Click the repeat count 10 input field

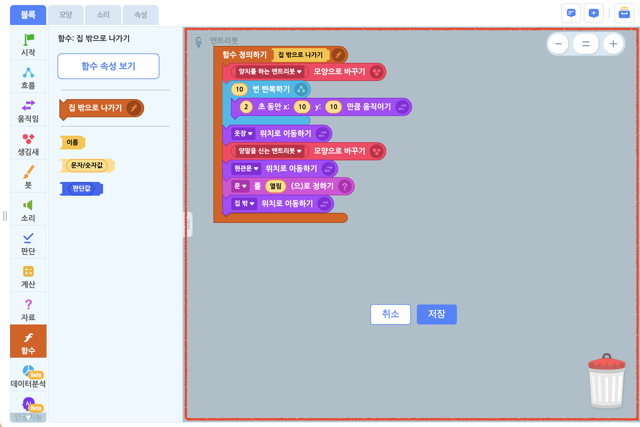239,89
